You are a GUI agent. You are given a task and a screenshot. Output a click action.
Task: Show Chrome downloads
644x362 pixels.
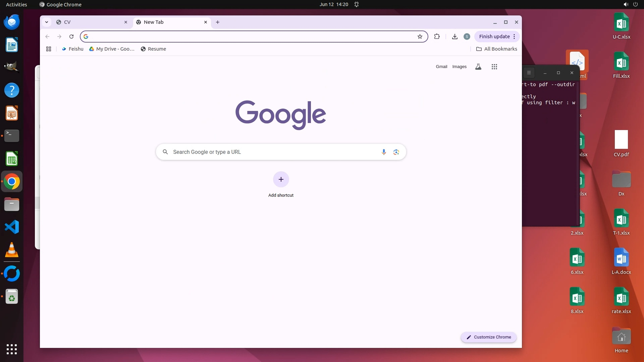(454, 37)
